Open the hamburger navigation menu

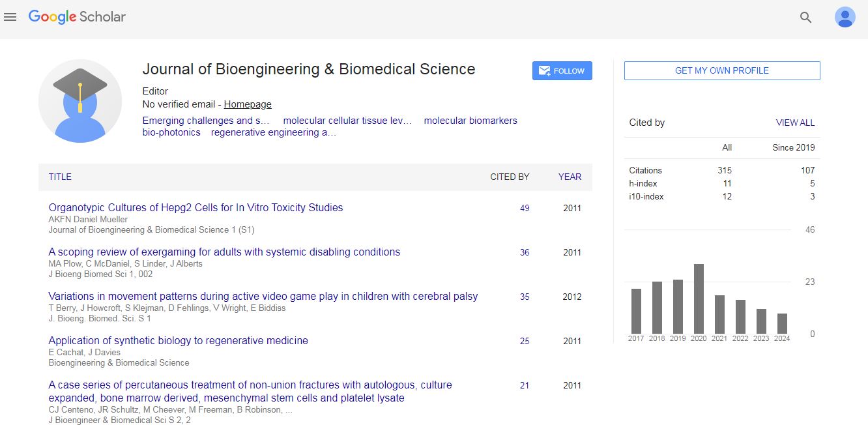pos(10,18)
